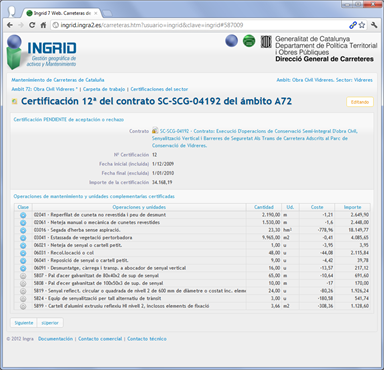The image size is (384, 370).
Task: Click the contract icon beside SC-SCG-04192 link
Action: point(155,131)
